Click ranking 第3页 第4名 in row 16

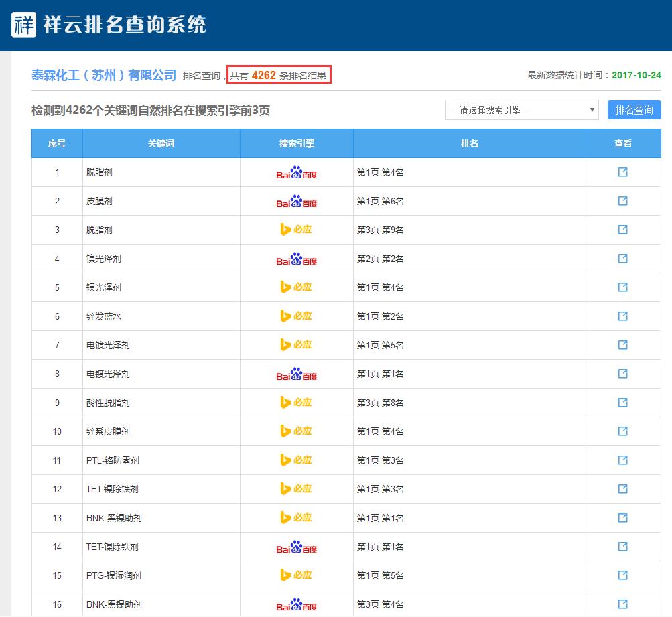[380, 604]
